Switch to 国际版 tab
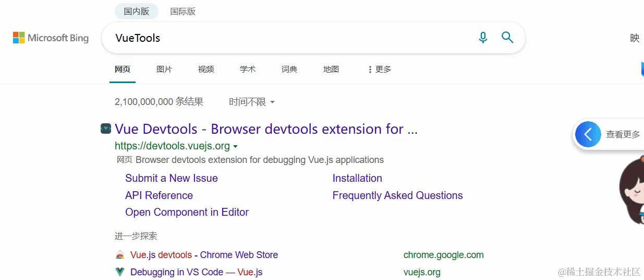The width and height of the screenshot is (644, 280). tap(183, 11)
